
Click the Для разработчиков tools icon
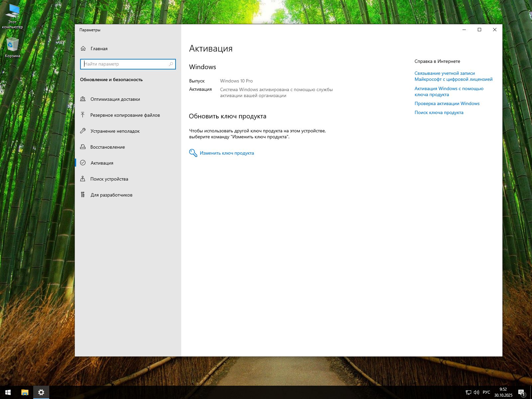83,195
